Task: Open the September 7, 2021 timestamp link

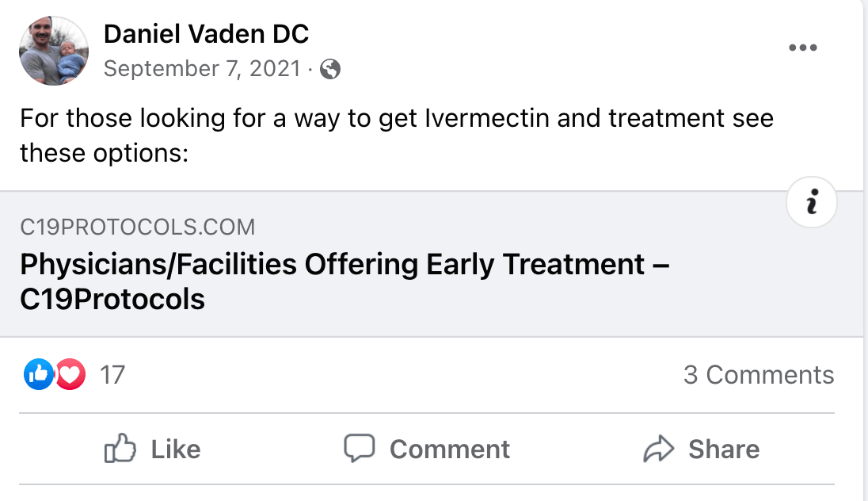Action: [202, 69]
